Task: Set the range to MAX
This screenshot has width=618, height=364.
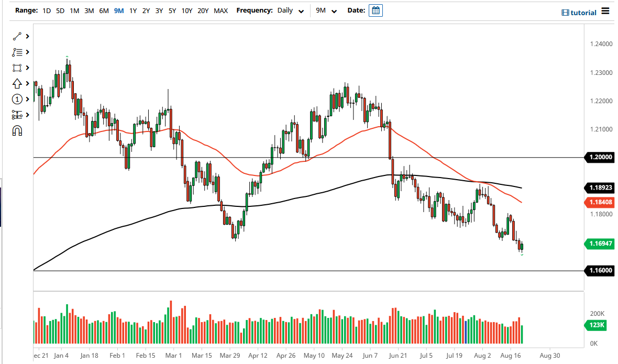Action: coord(220,10)
